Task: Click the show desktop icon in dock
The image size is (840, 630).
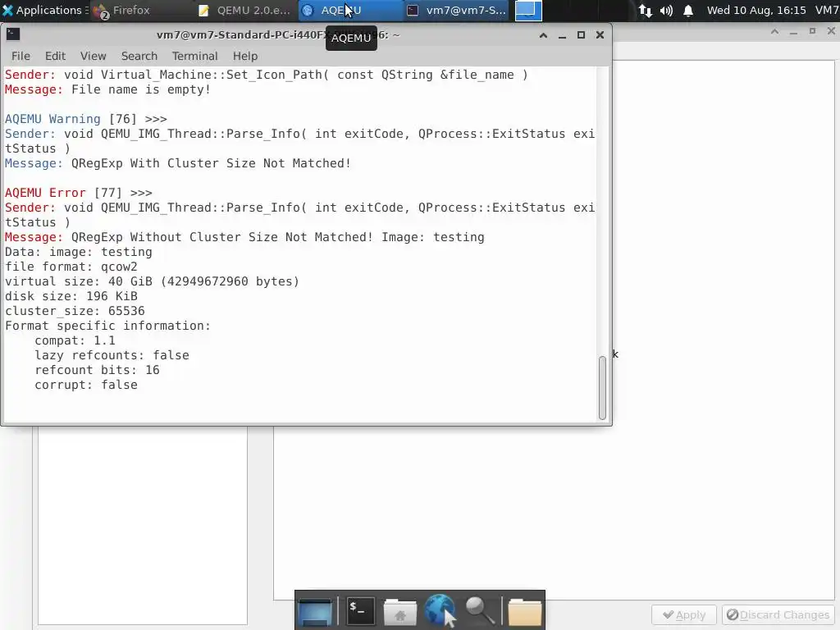Action: coord(315,611)
